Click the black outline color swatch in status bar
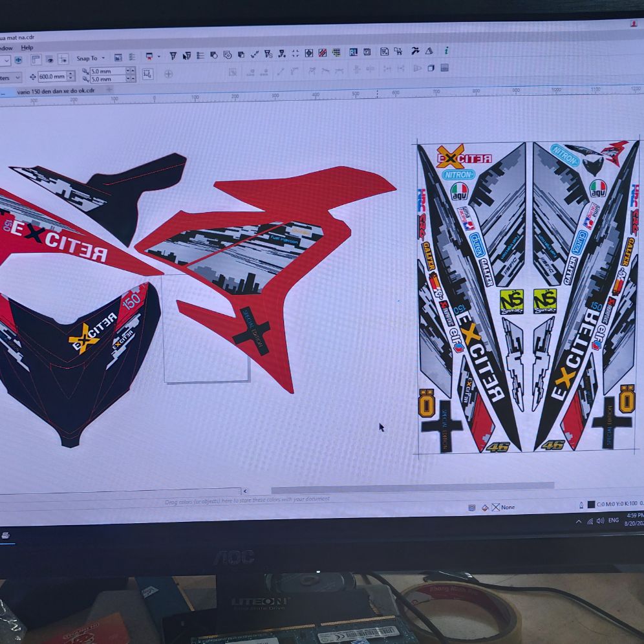 click(x=590, y=504)
